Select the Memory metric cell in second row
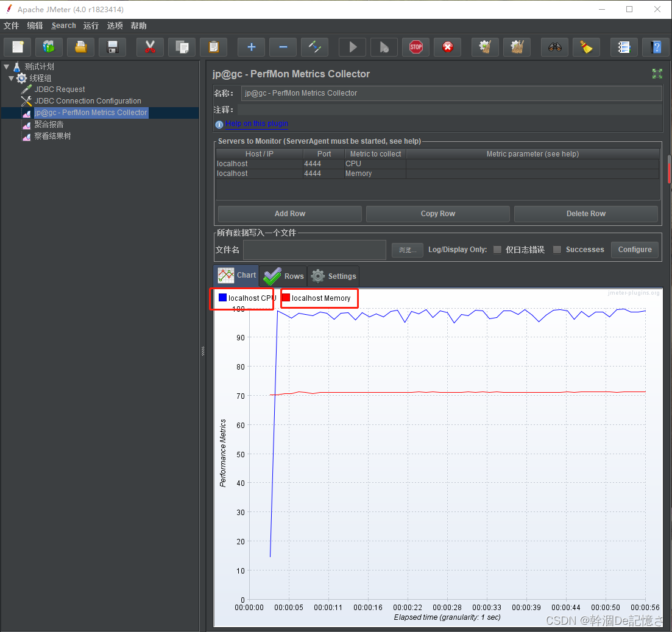 click(x=375, y=174)
